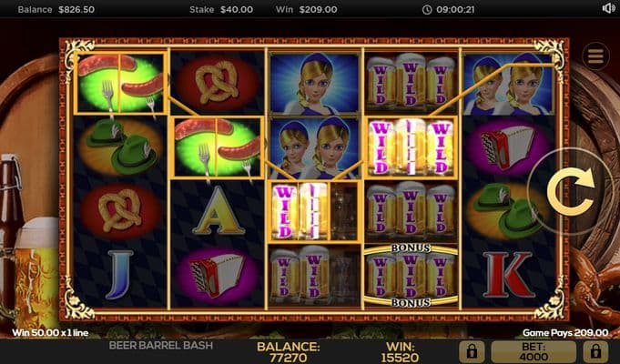Open the BET 4000 selector
The width and height of the screenshot is (620, 364).
(534, 352)
